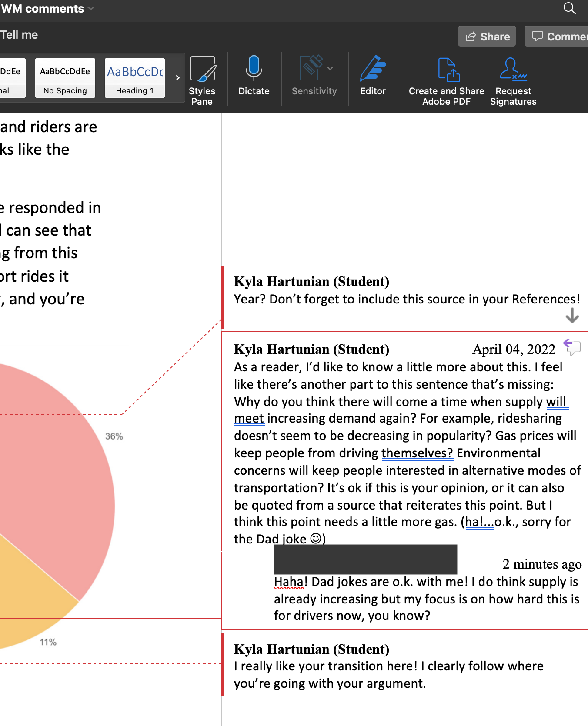Image resolution: width=588 pixels, height=726 pixels.
Task: Click the search magnifier icon in title bar
Action: [570, 8]
